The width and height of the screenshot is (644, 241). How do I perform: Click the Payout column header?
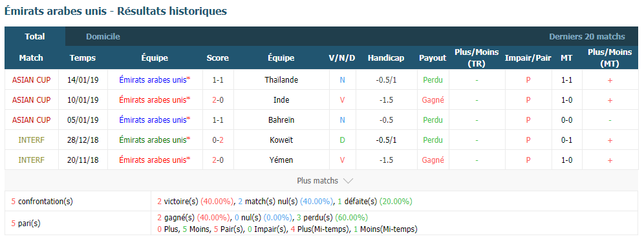pos(433,58)
